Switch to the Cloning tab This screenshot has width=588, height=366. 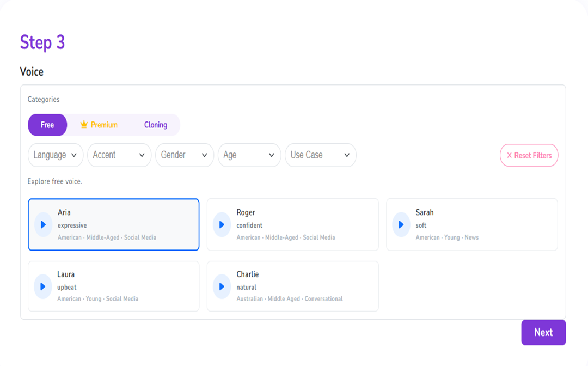156,125
